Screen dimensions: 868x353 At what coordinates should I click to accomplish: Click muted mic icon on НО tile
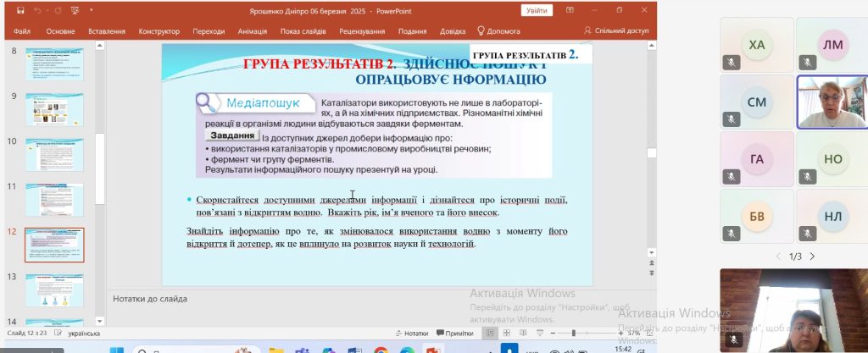(808, 177)
